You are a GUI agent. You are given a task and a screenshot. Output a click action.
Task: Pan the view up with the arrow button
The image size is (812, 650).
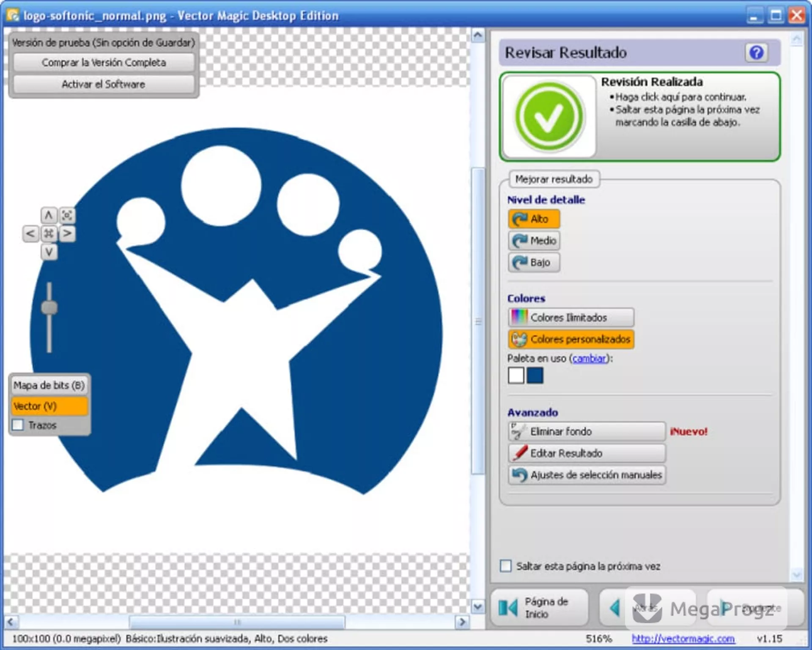point(49,215)
